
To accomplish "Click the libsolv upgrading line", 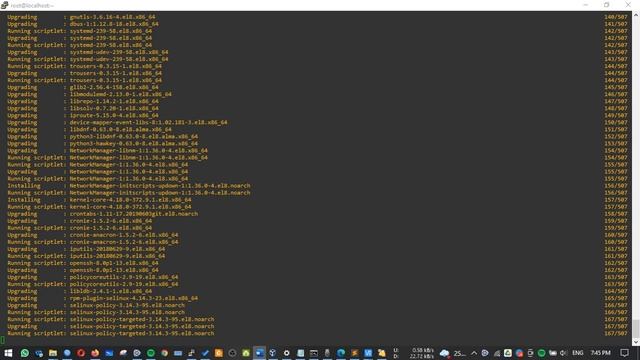I will click(83, 109).
